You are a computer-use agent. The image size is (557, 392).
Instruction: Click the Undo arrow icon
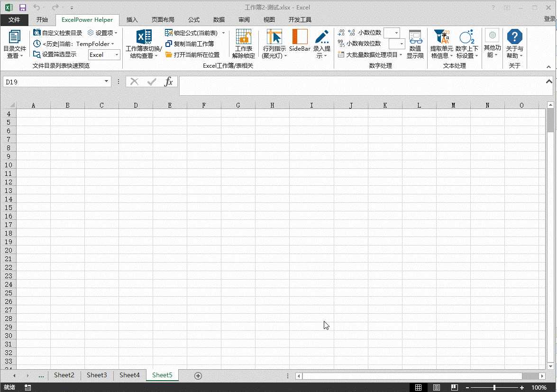tap(36, 8)
